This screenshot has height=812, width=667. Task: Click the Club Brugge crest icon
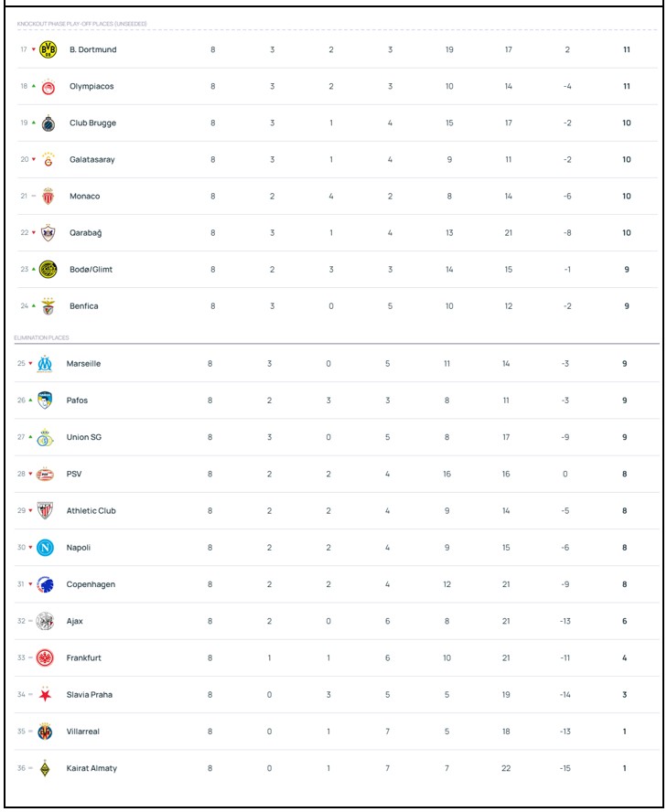[48, 123]
